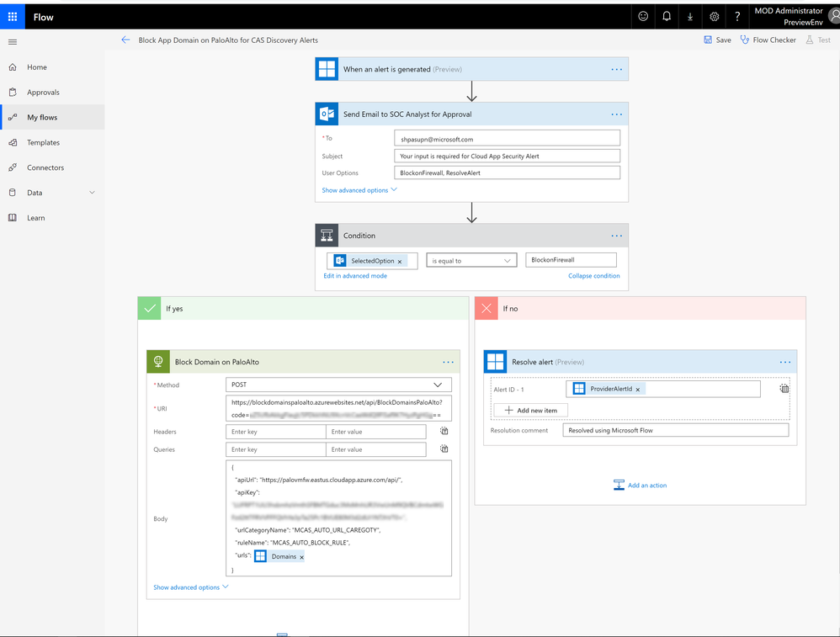This screenshot has height=637, width=840.
Task: Click the Test button
Action: pos(818,40)
